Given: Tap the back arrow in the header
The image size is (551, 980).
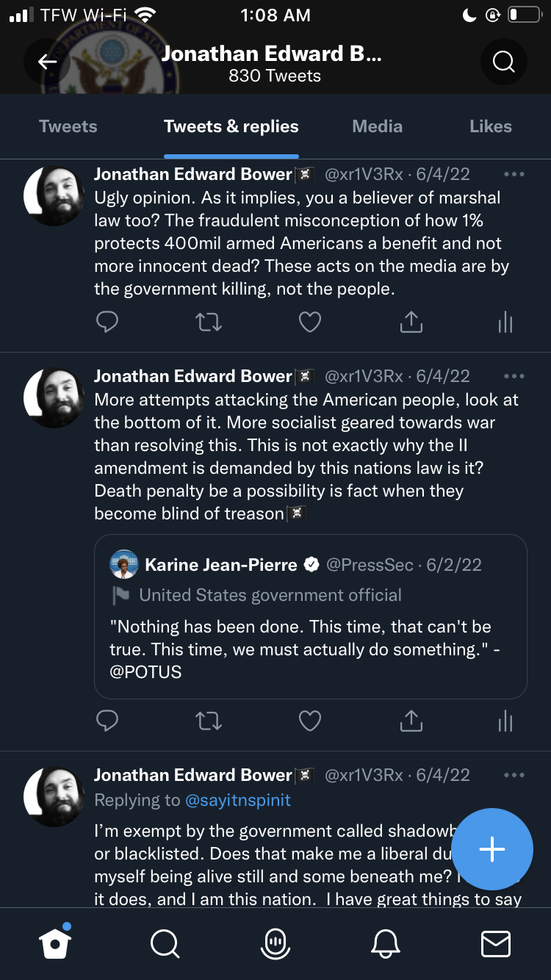Looking at the screenshot, I should (x=48, y=62).
